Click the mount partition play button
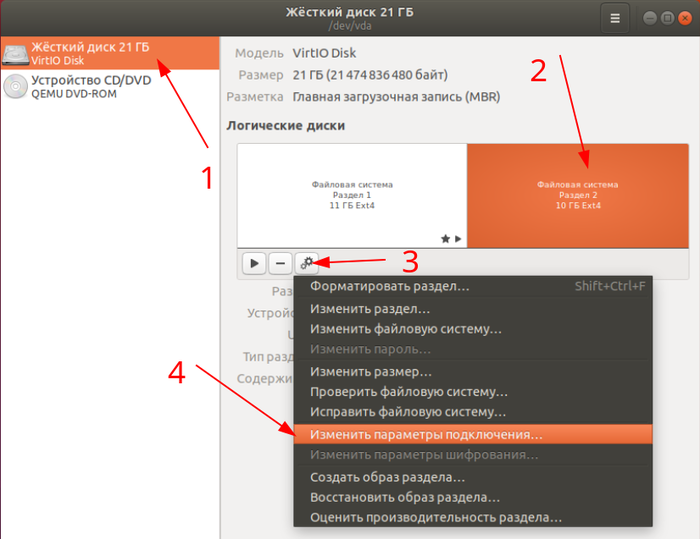Screen dimensions: 700x539 (254, 263)
